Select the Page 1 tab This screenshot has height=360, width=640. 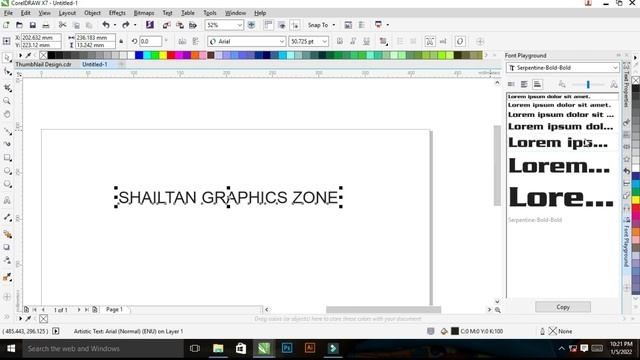[x=114, y=309]
